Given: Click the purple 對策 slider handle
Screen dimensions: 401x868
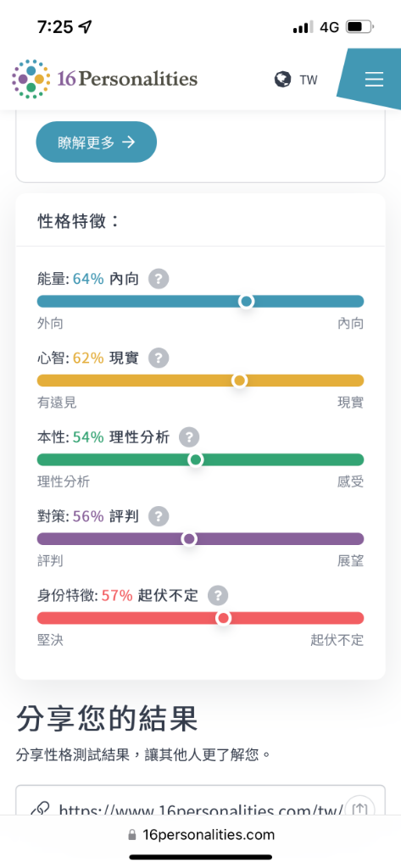Looking at the screenshot, I should coord(189,538).
